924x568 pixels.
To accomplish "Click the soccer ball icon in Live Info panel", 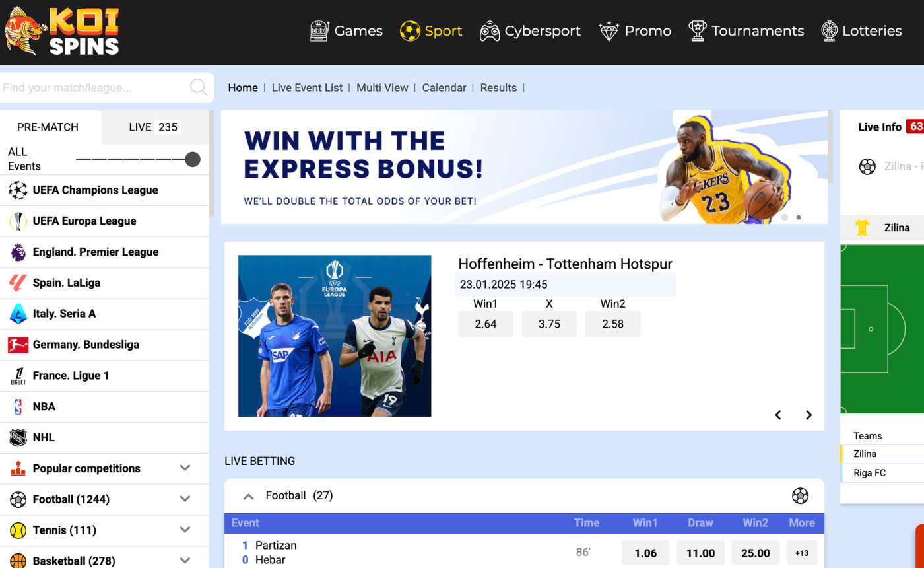I will coord(867,166).
